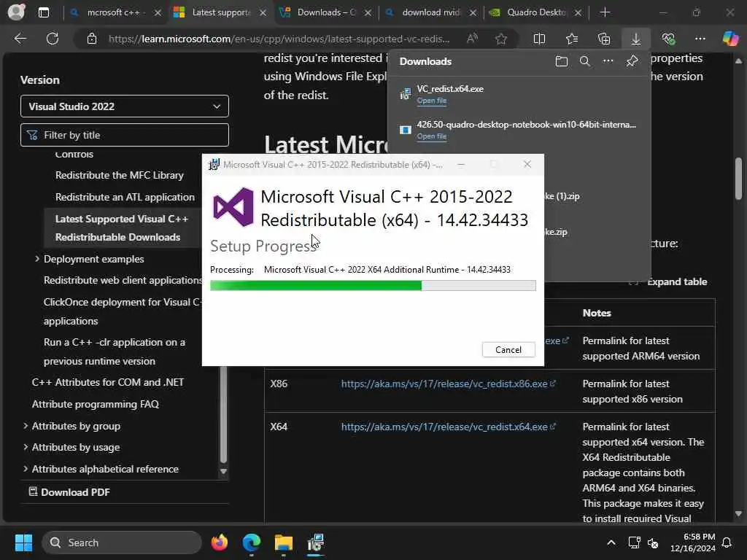Open Redistribute web client applications item
Screen dimensions: 747x560
coord(123,280)
